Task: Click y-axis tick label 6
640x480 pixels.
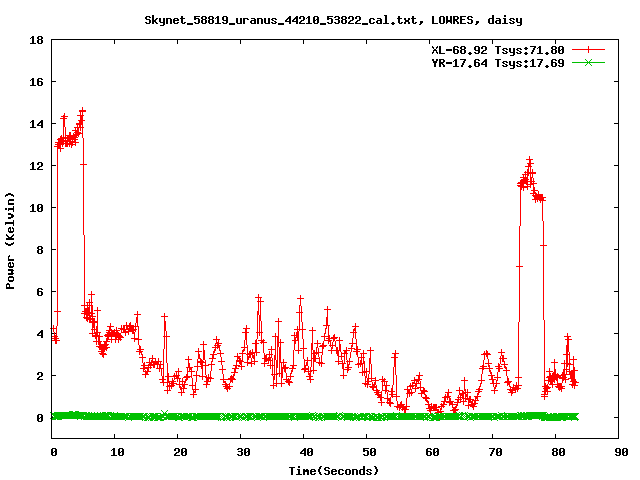Action: pyautogui.click(x=40, y=292)
